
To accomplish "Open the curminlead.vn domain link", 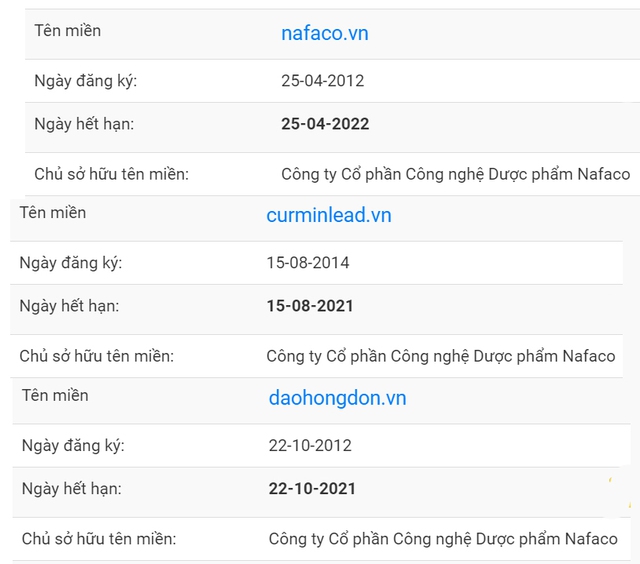I will (x=329, y=215).
